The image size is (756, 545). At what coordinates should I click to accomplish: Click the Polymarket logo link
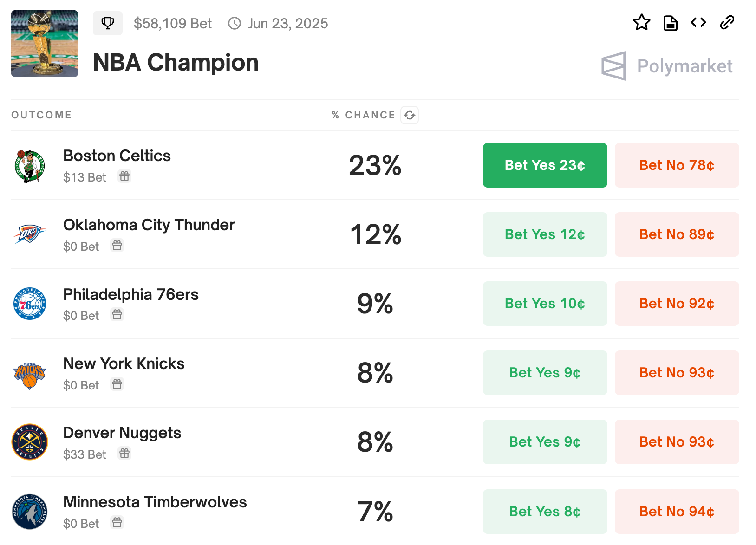pos(667,66)
